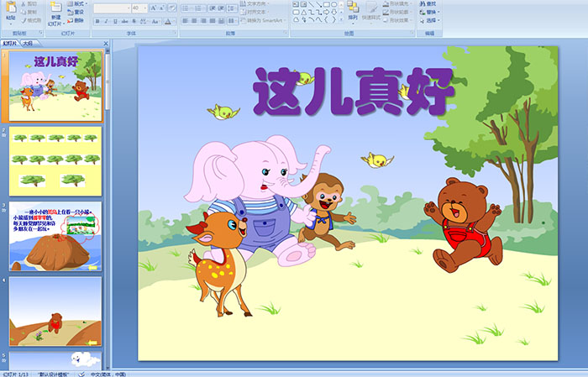Clear all text formatting
Screen dimensions: 588x377
171,8
